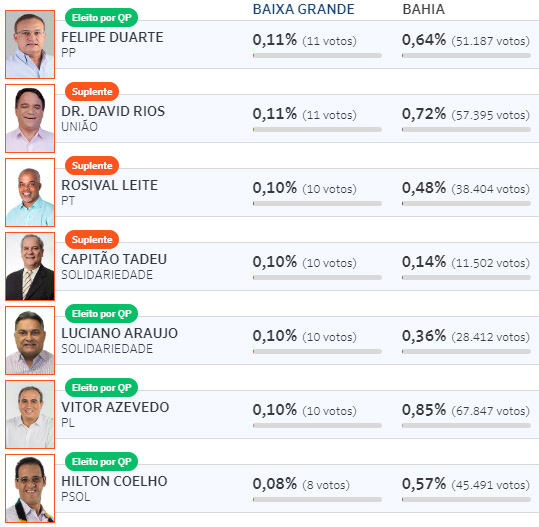Select the BAIXA GRANDE column header

coord(304,9)
